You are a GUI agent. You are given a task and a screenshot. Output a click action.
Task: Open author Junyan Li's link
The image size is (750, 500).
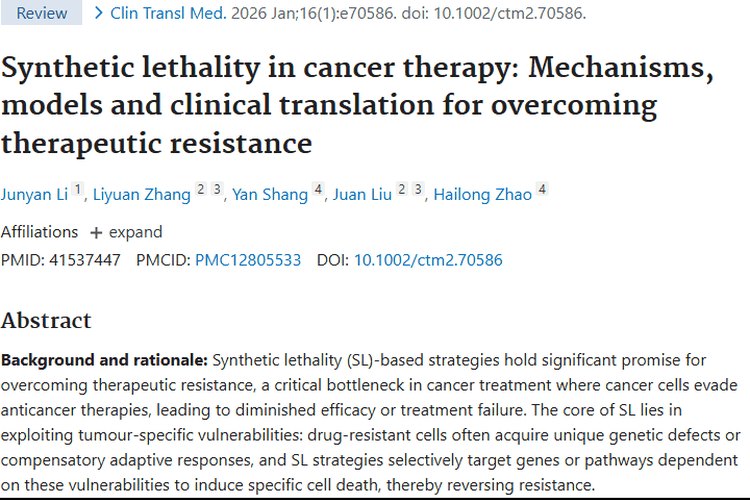34,194
